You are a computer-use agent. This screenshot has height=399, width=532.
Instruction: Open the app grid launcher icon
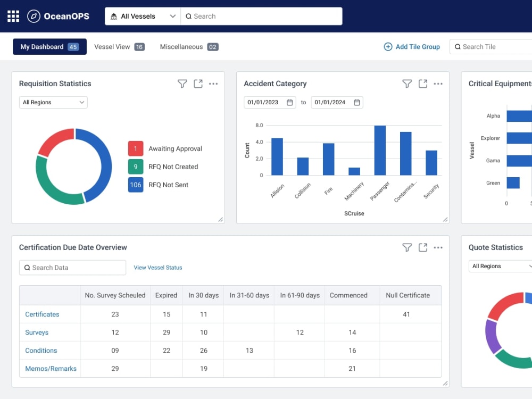13,16
